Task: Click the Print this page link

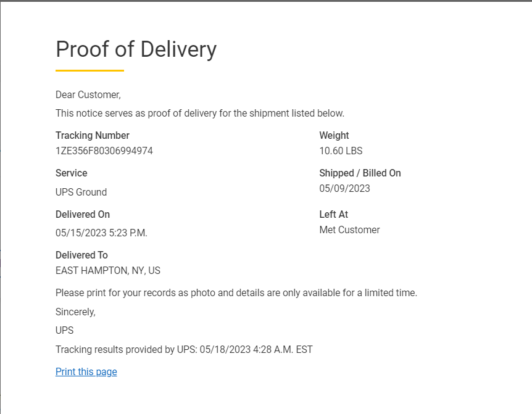Action: tap(86, 371)
